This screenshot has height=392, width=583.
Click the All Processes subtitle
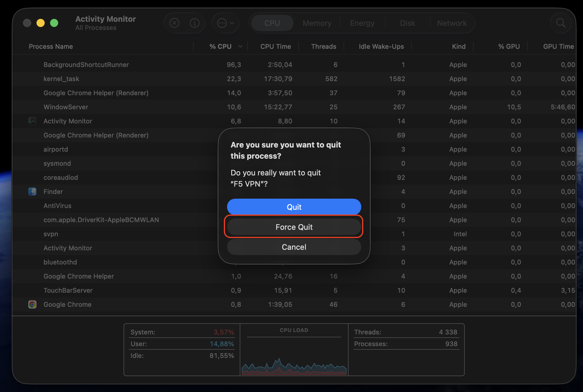pos(96,28)
